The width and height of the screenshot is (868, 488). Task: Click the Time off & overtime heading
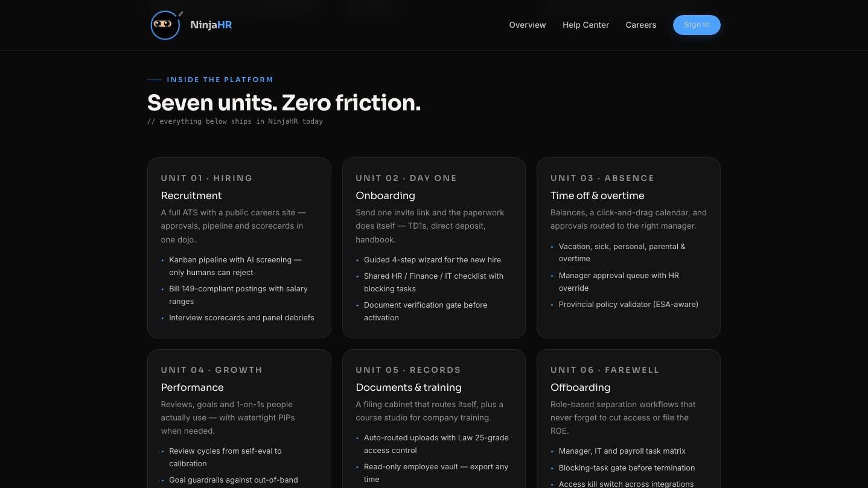click(598, 195)
